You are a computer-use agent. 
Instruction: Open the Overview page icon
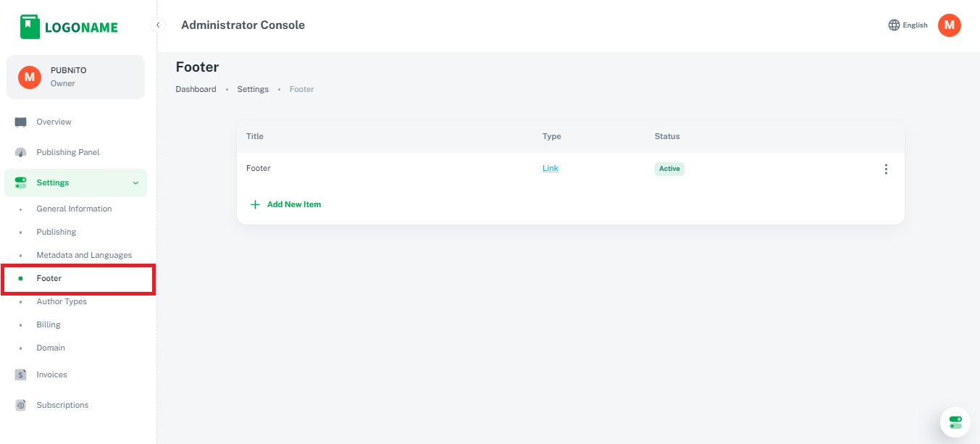21,122
